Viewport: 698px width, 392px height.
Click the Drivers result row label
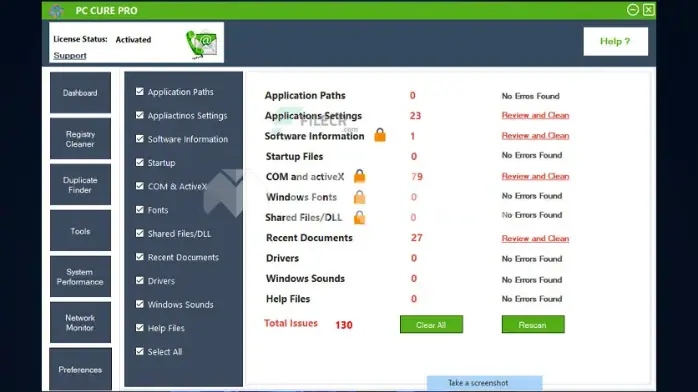coord(282,258)
